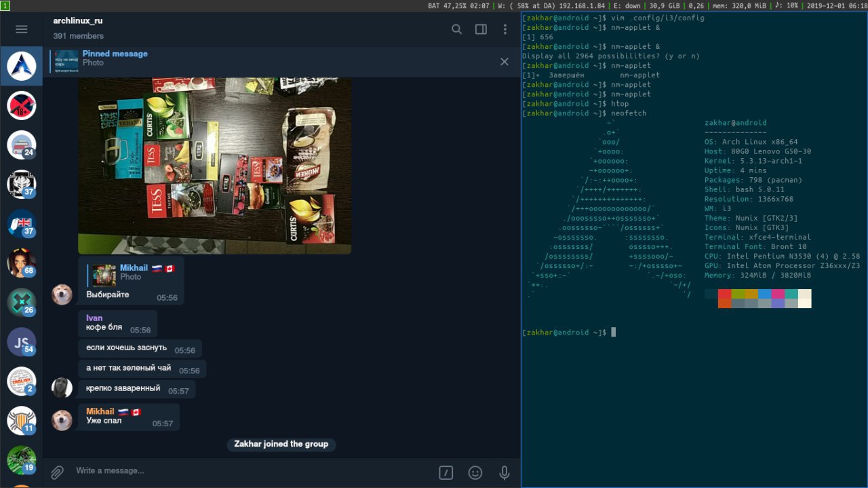Open the emoji picker
The height and width of the screenshot is (488, 868).
tap(475, 472)
